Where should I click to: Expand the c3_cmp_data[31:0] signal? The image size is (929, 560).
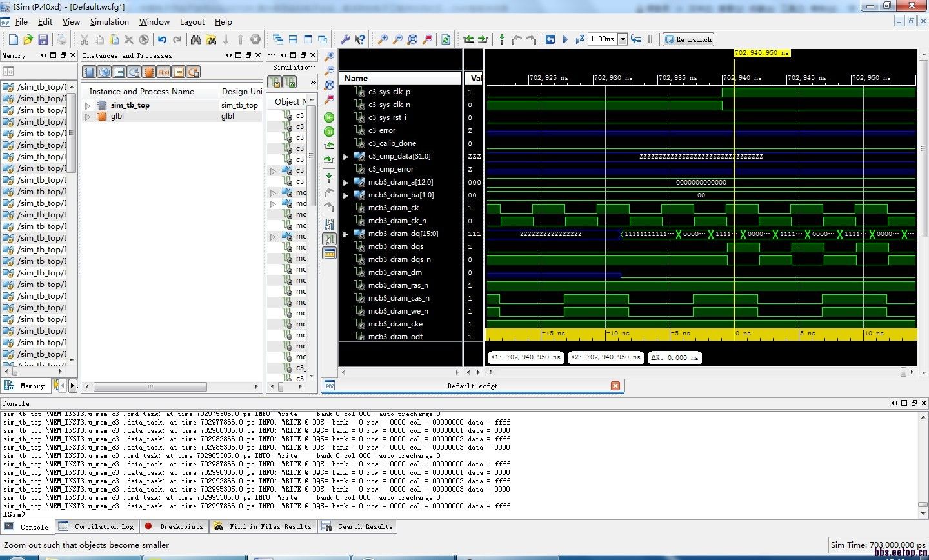point(345,157)
